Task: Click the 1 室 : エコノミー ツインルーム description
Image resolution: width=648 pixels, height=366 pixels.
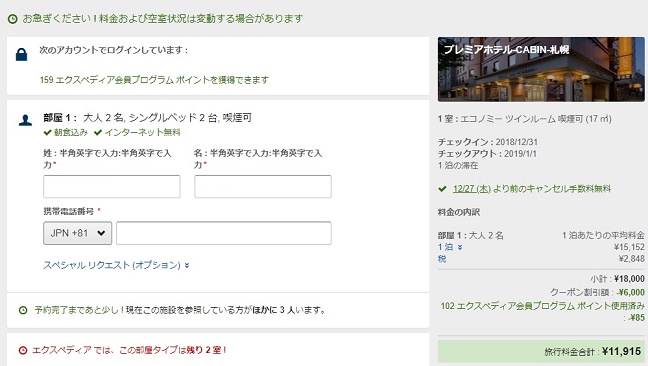Action: pyautogui.click(x=524, y=119)
